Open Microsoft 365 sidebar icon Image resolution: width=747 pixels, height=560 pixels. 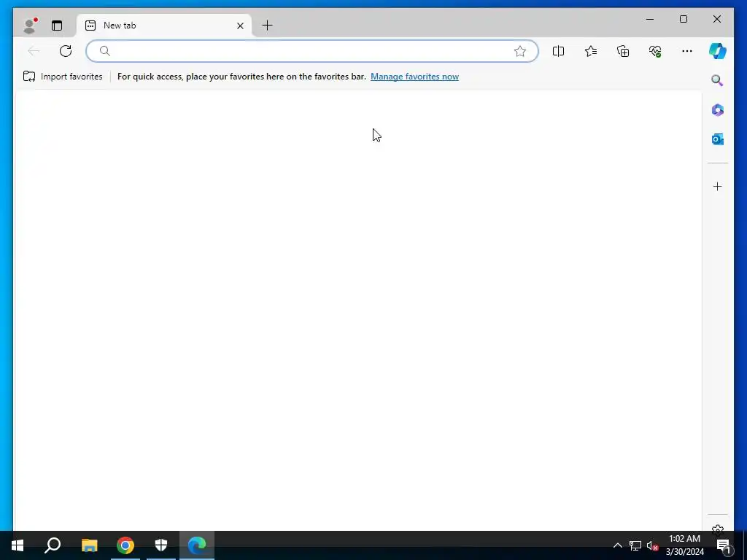pos(718,110)
